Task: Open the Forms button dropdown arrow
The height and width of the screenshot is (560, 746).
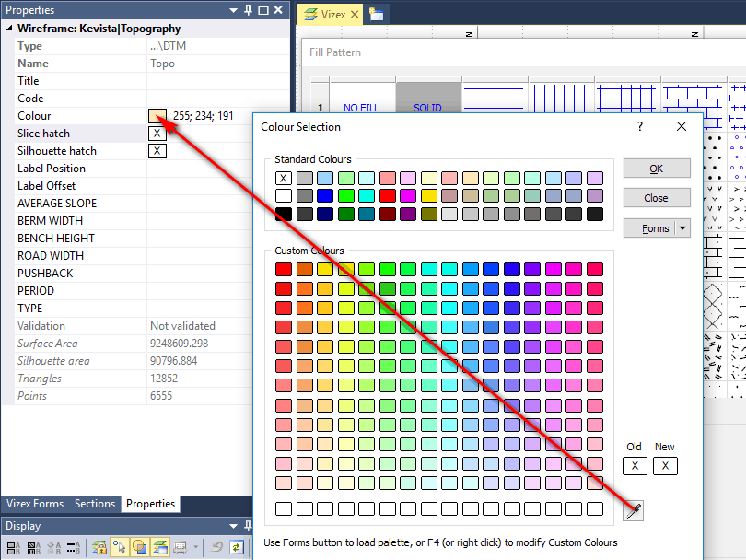Action: [682, 228]
